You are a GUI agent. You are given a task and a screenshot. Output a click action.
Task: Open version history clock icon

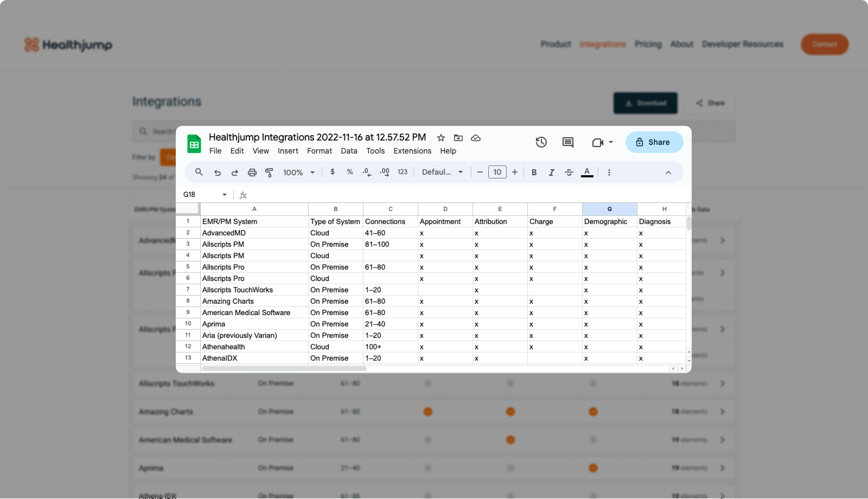coord(541,142)
